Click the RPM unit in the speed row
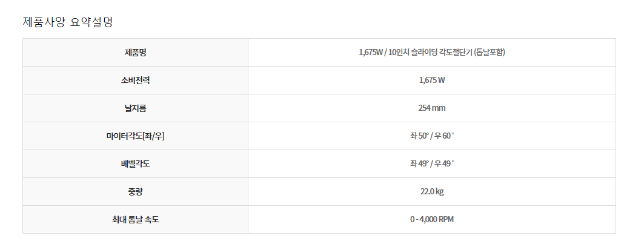Image resolution: width=644 pixels, height=250 pixels. click(446, 220)
